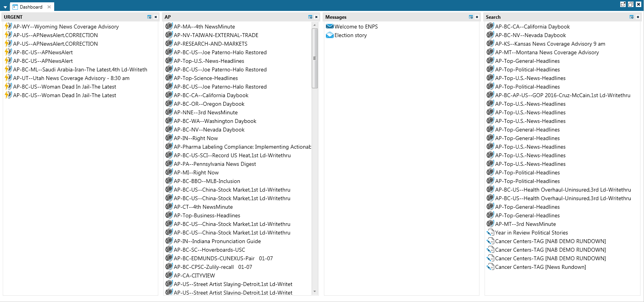Click wire icon for AP-BC-OR--Oregon Daybook

pyautogui.click(x=169, y=103)
